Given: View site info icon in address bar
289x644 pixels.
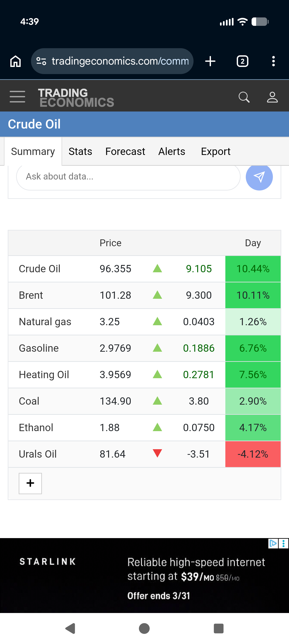Looking at the screenshot, I should click(41, 61).
